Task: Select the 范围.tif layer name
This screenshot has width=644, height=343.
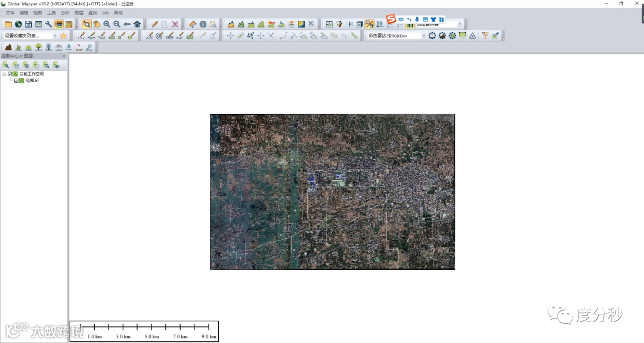Action: pyautogui.click(x=32, y=80)
